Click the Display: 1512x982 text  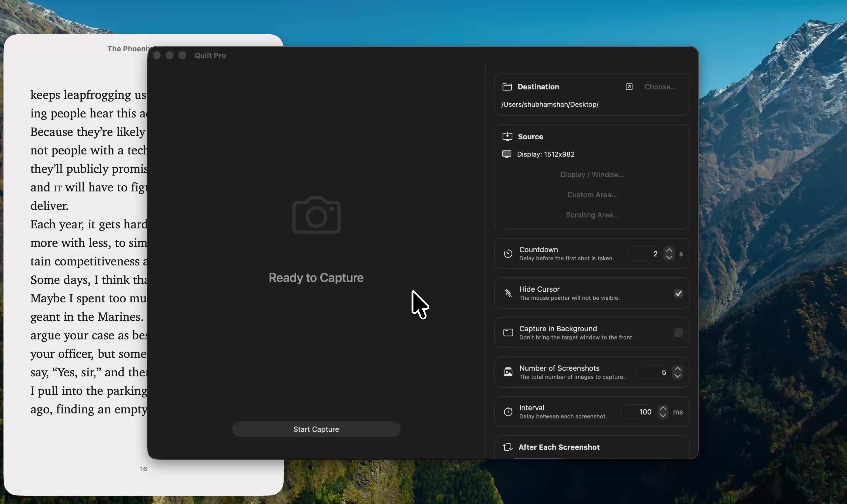pyautogui.click(x=546, y=154)
